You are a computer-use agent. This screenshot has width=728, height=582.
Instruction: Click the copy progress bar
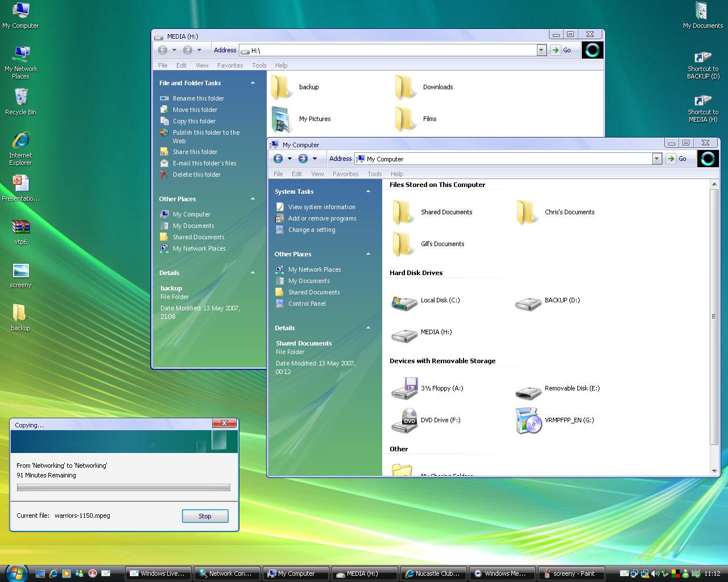pos(123,487)
